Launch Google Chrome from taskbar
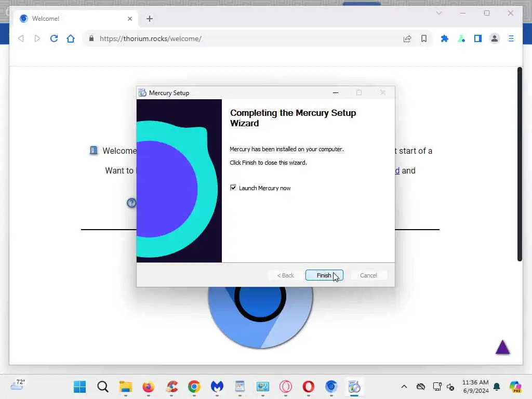532x399 pixels. 194,387
